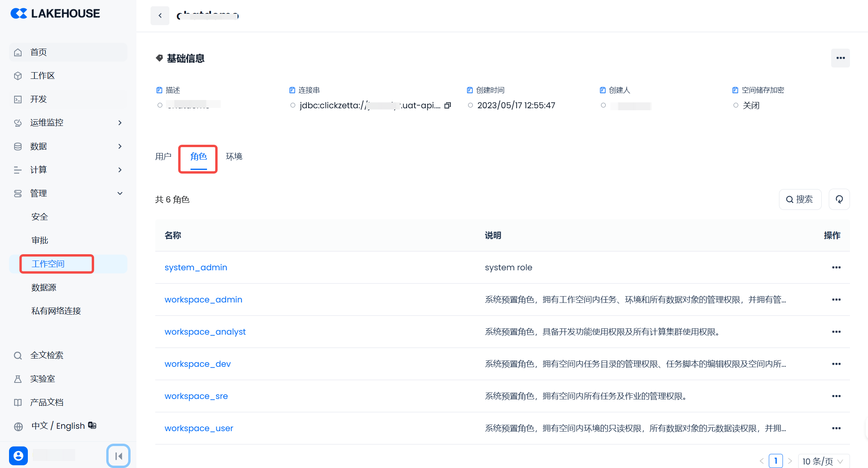Refresh the roles list
Screen dimensions: 868x468
(x=839, y=199)
